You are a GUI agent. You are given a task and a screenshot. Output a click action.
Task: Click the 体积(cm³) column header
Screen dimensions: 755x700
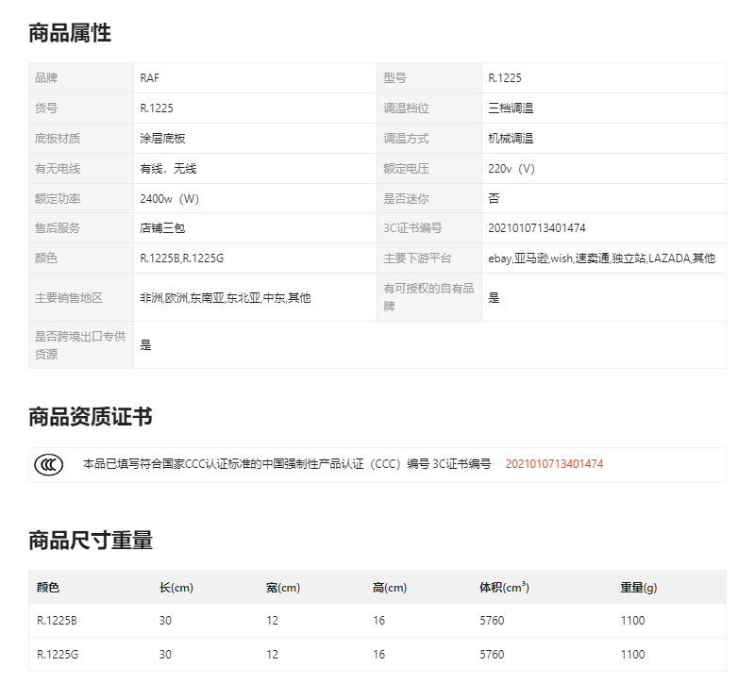[x=504, y=588]
